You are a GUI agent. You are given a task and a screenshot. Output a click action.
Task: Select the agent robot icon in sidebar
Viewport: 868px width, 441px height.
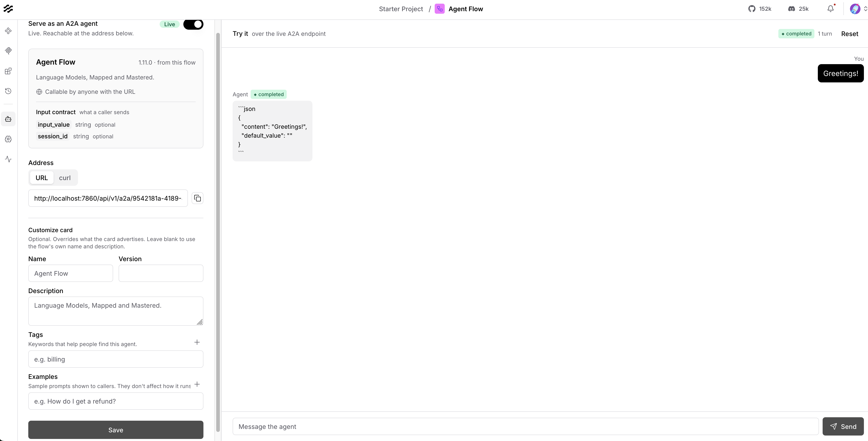(8, 119)
